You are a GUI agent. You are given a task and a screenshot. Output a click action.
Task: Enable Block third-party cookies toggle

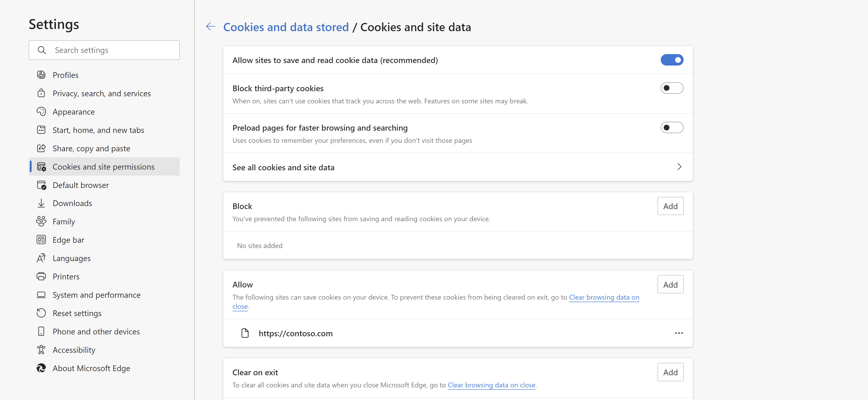(x=672, y=88)
